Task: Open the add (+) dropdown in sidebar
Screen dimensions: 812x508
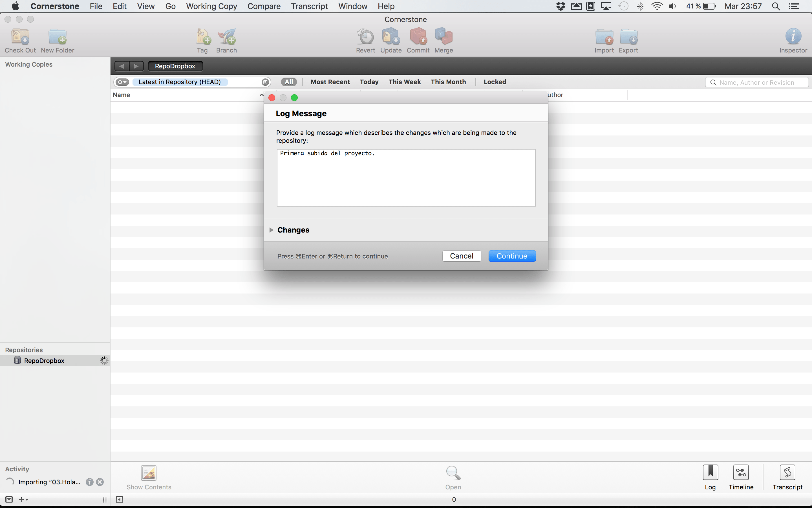Action: point(23,500)
